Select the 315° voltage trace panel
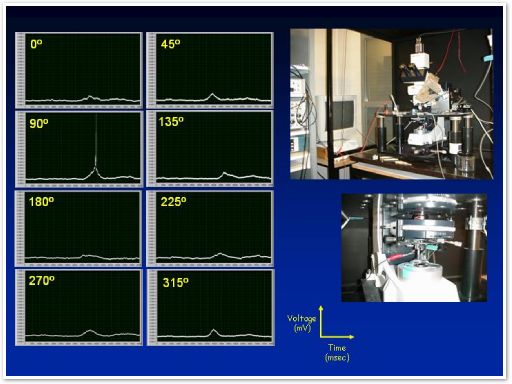 tap(211, 307)
